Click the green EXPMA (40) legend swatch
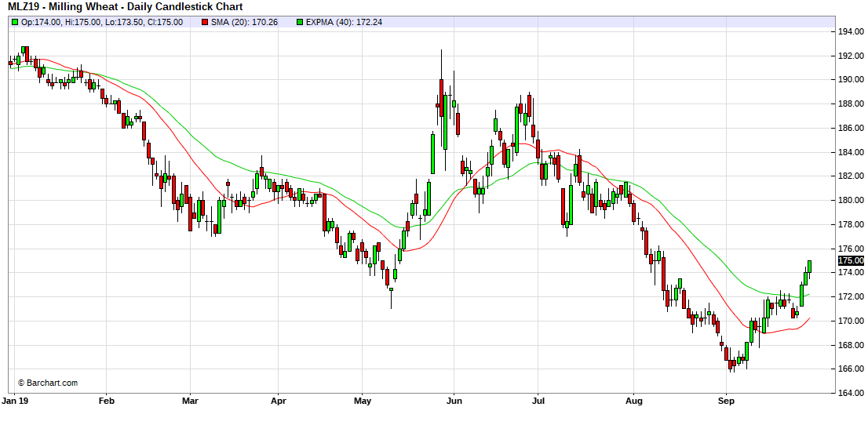Viewport: 868px width, 425px height. click(x=300, y=22)
